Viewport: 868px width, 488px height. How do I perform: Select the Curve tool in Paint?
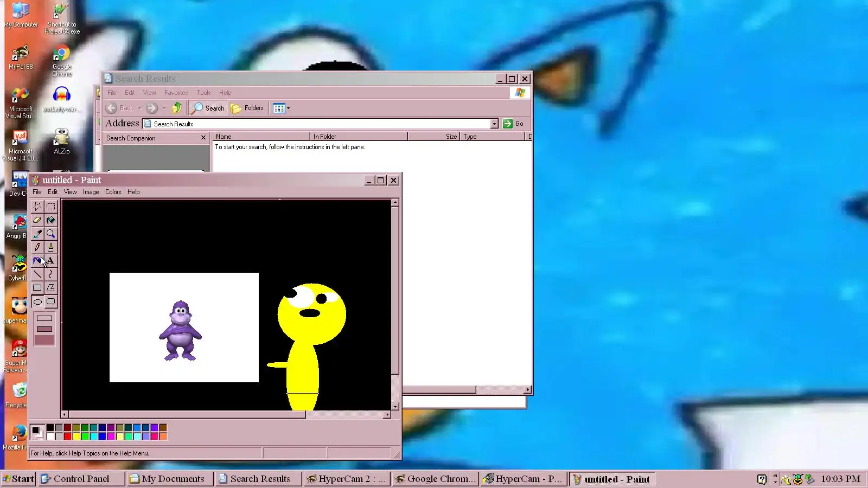pos(50,274)
